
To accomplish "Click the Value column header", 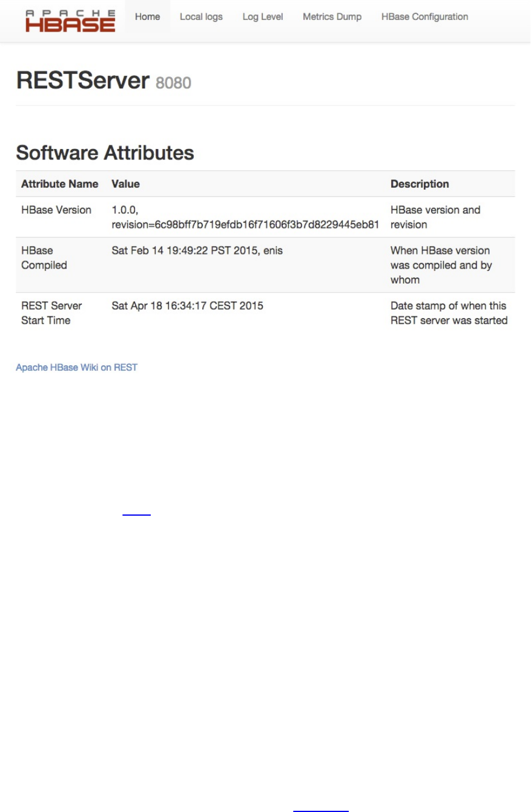I will pyautogui.click(x=126, y=184).
